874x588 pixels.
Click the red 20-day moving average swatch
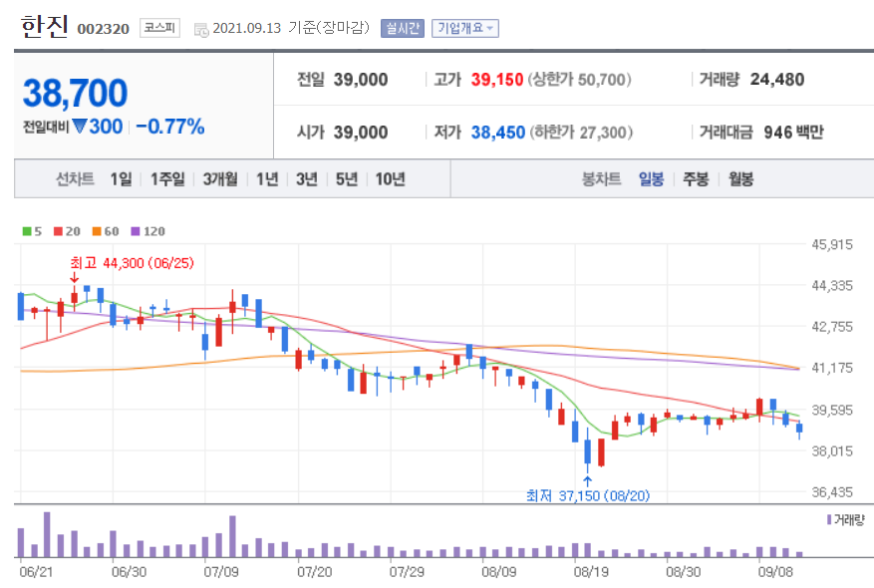[58, 231]
